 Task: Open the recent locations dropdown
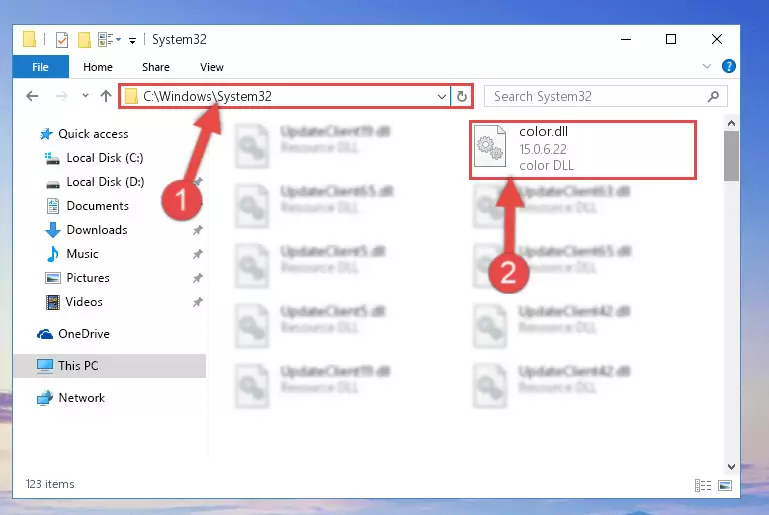pyautogui.click(x=85, y=96)
